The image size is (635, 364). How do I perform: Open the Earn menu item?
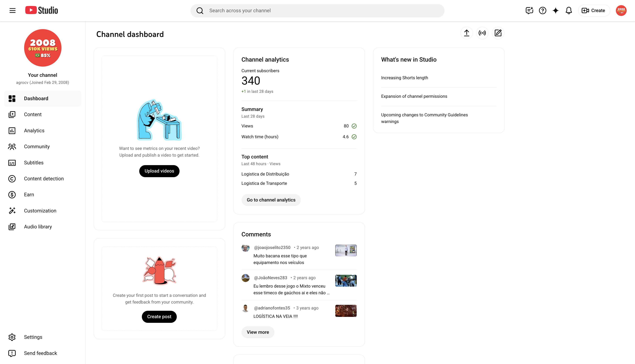point(43,195)
